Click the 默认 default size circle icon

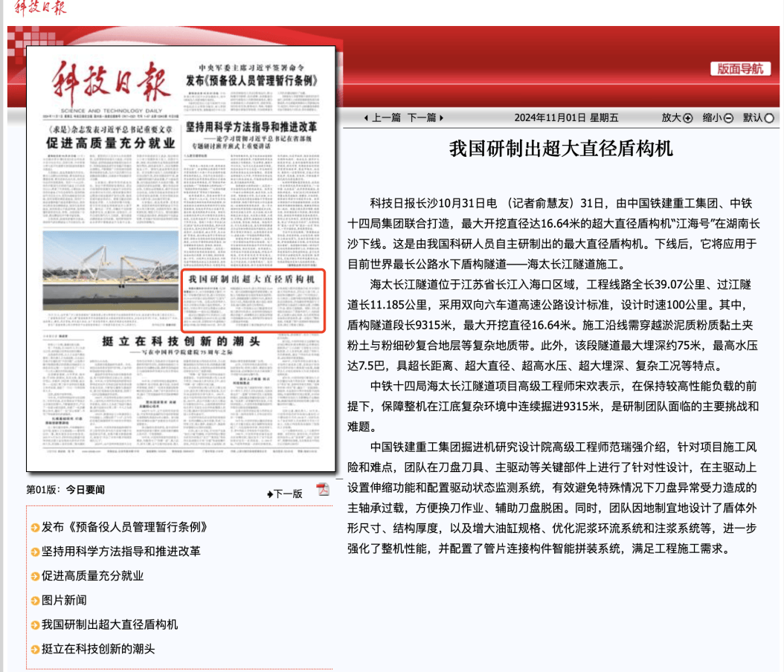pos(769,118)
